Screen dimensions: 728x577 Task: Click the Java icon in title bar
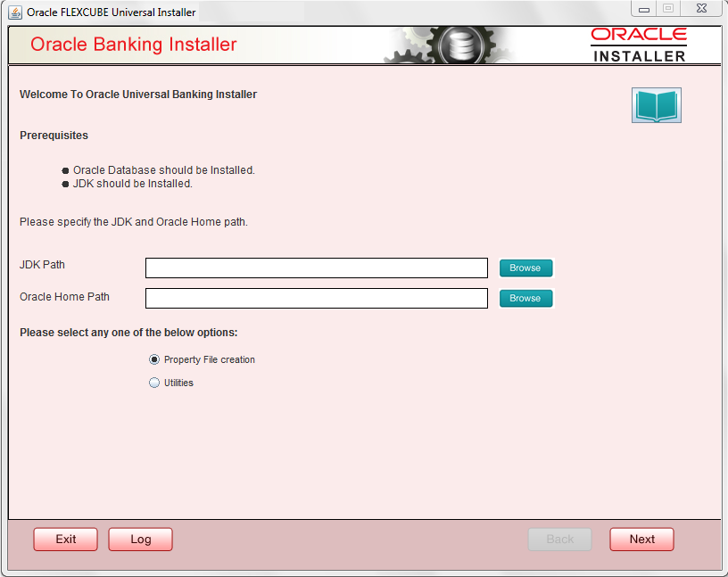coord(15,12)
